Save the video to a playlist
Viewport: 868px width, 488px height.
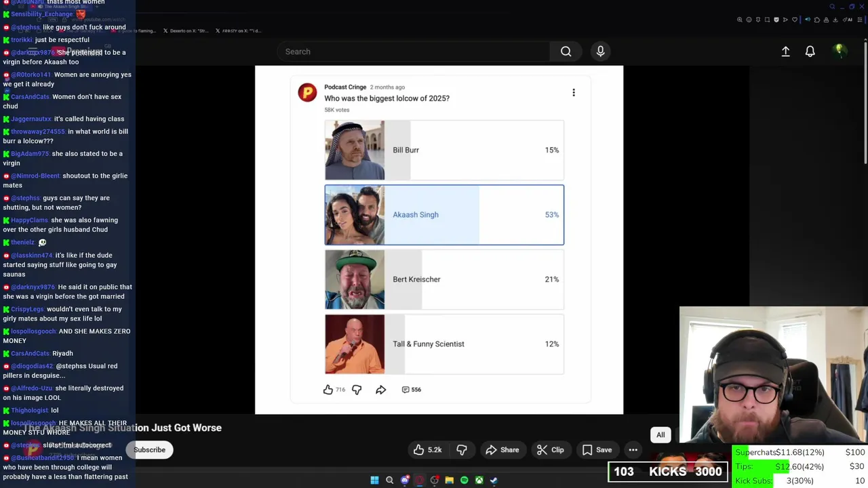tap(597, 450)
